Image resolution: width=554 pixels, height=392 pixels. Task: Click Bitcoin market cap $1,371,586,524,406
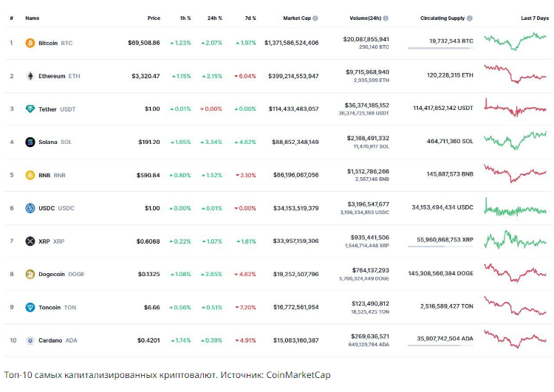point(292,43)
